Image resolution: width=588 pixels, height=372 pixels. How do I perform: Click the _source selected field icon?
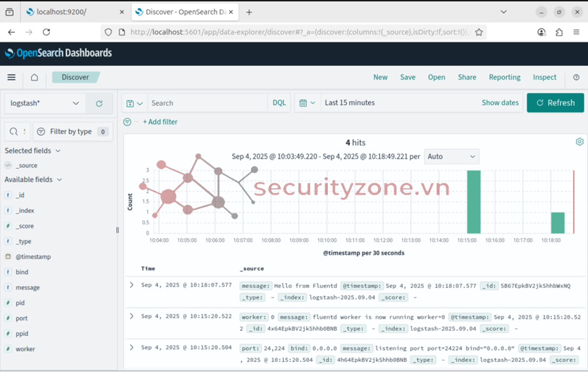tap(8, 165)
